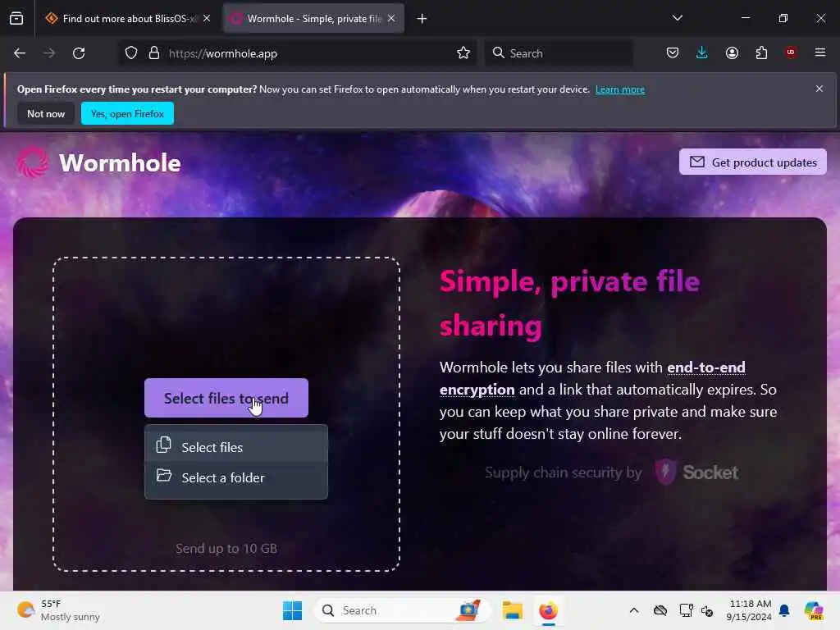Click the muted volume tray icon
The image size is (840, 630).
pyautogui.click(x=706, y=610)
